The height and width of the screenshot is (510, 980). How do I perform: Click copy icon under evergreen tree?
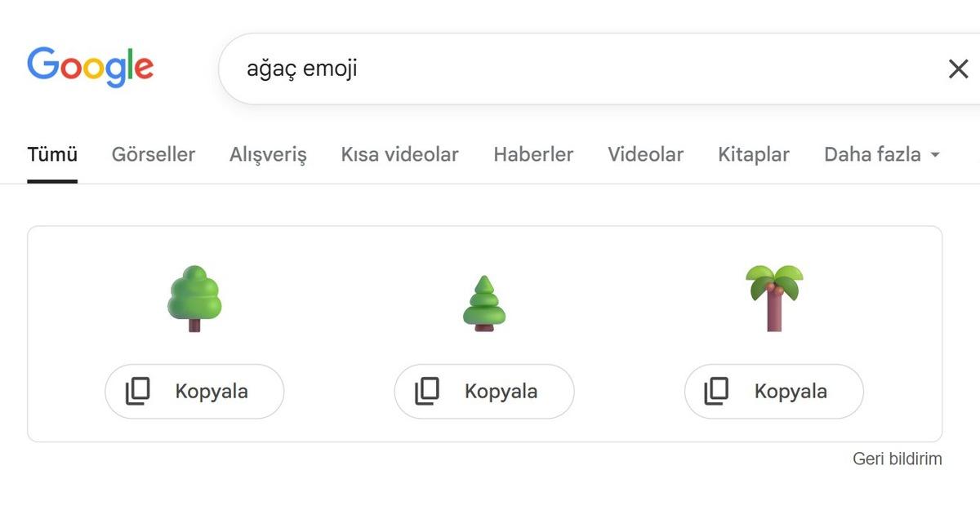[x=427, y=392]
